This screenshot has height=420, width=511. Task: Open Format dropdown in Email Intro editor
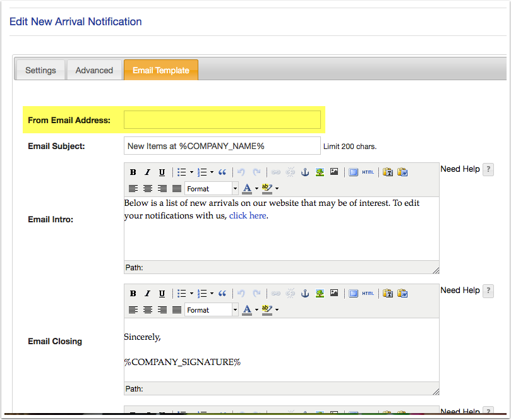[211, 188]
